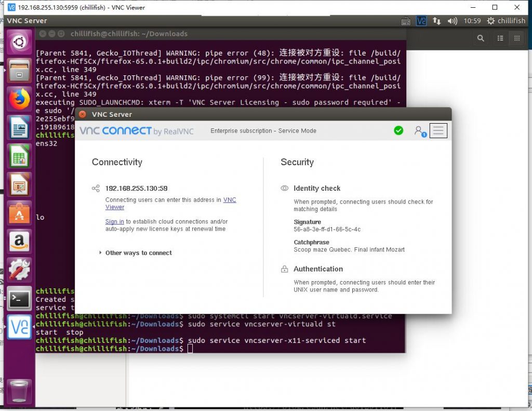Screen dimensions: 532x411
Task: Click the VNC Server launcher icon
Action: tap(19, 327)
